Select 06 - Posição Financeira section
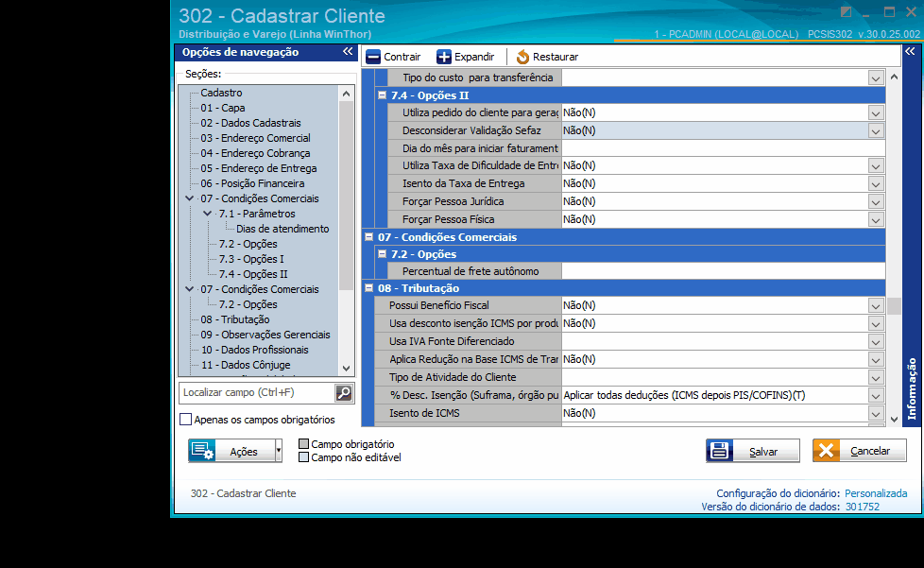924x568 pixels. [252, 183]
